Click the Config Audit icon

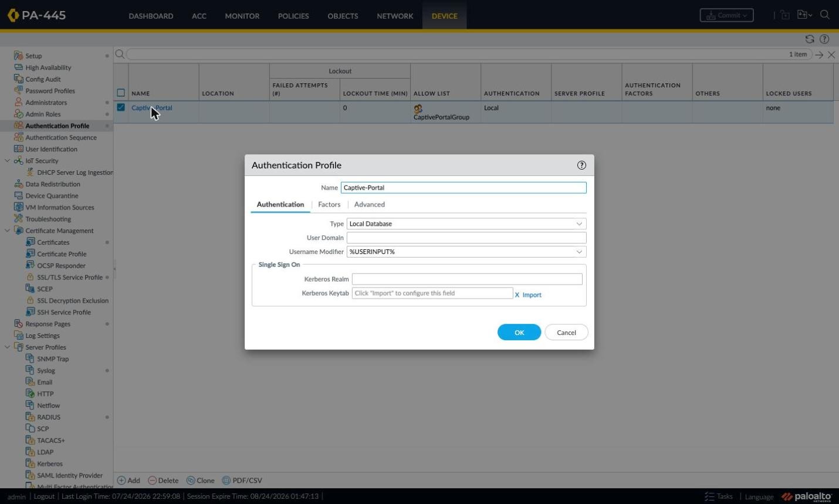pyautogui.click(x=18, y=79)
